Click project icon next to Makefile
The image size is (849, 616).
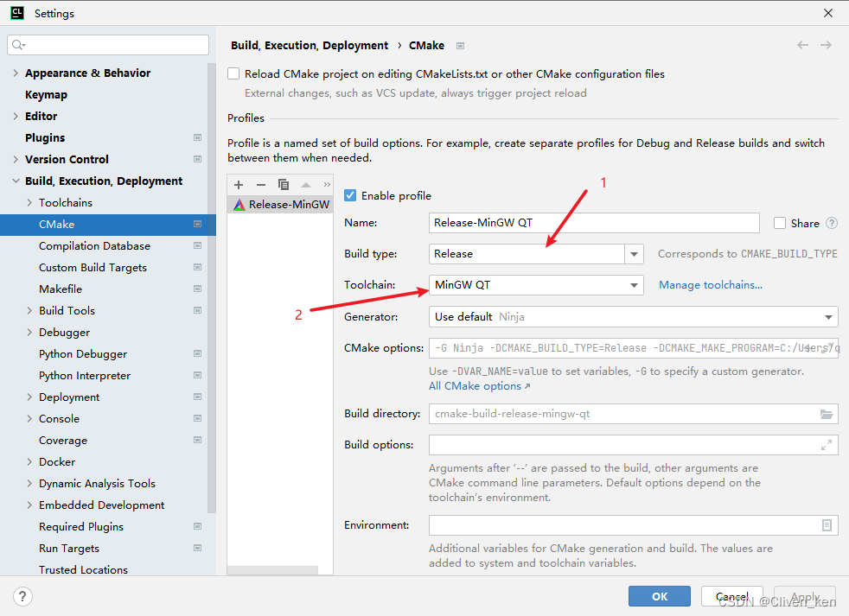point(198,289)
